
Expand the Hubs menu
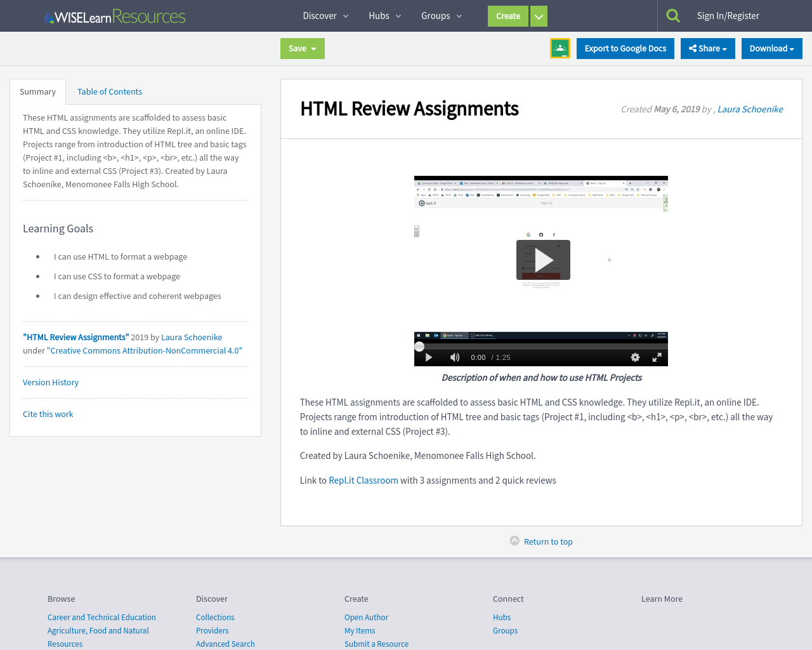point(384,16)
